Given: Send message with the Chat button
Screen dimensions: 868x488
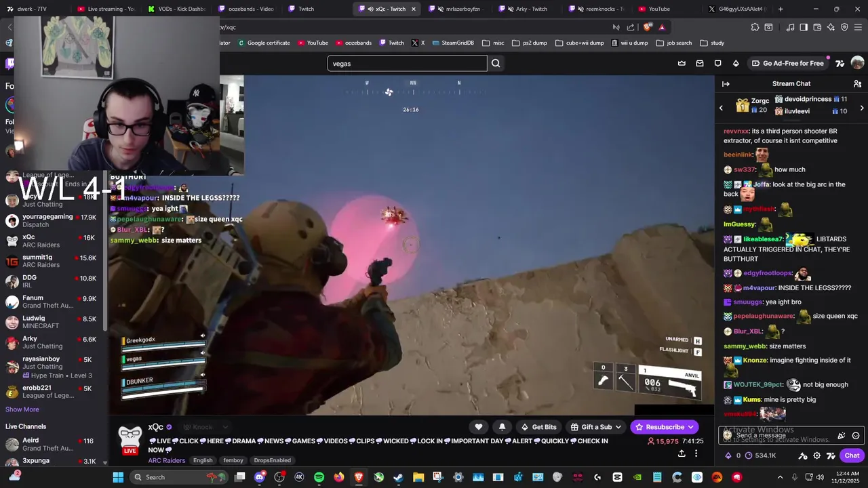Looking at the screenshot, I should click(852, 455).
